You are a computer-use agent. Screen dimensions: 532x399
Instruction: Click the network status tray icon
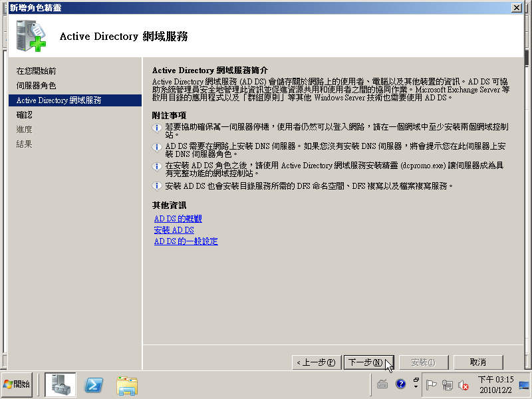point(448,385)
